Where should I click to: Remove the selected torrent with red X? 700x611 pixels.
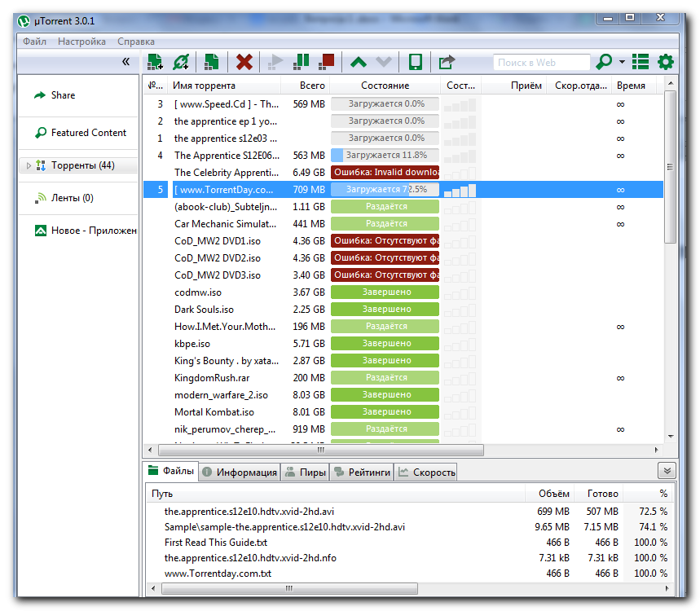point(244,62)
